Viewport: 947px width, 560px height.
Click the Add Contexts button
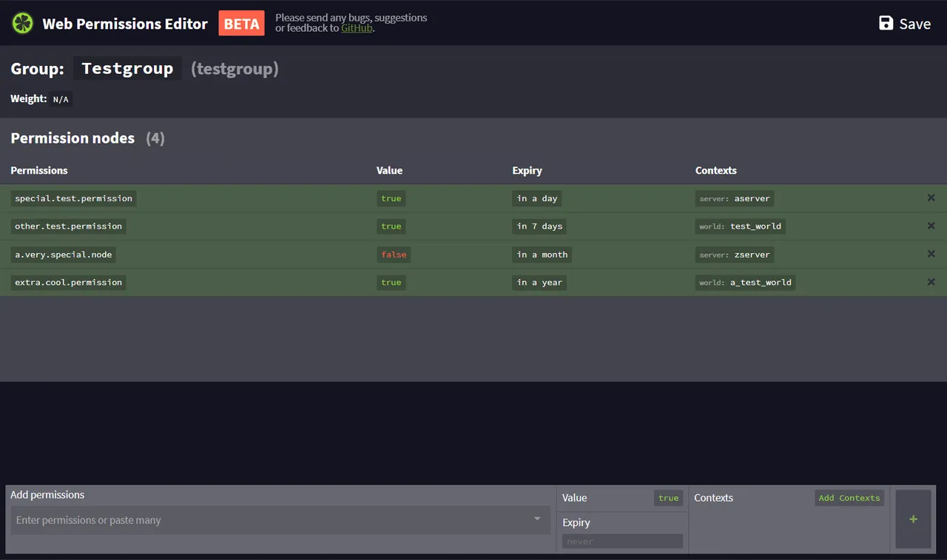pyautogui.click(x=849, y=498)
